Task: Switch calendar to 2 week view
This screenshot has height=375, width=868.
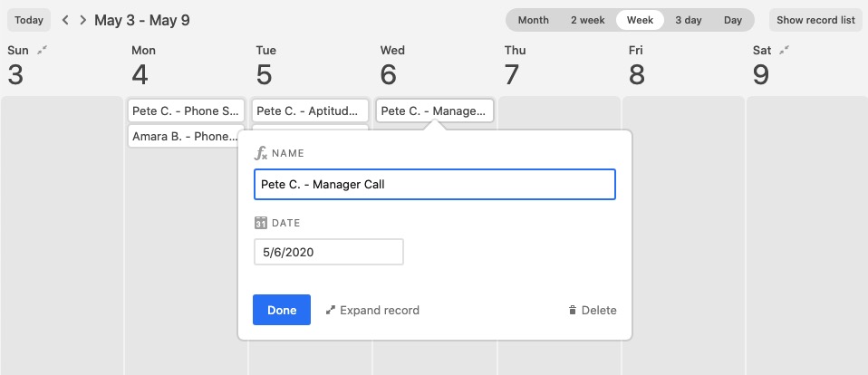Action: click(587, 20)
